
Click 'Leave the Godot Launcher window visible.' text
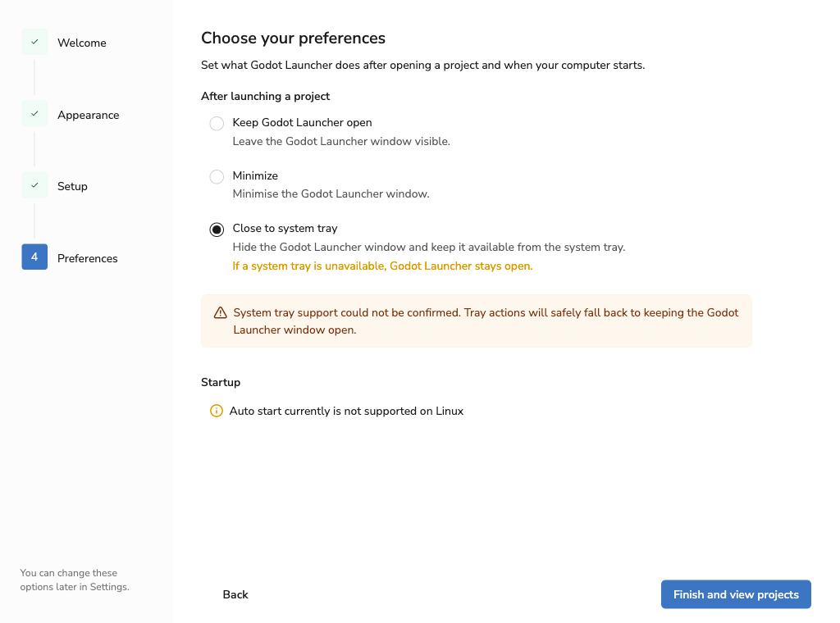tap(341, 141)
